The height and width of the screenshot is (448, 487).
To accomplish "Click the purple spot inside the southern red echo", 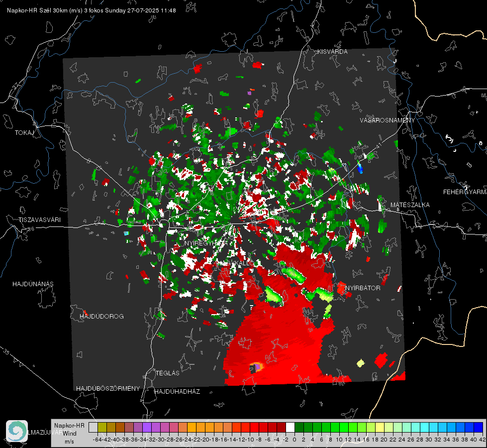I will pos(257,367).
